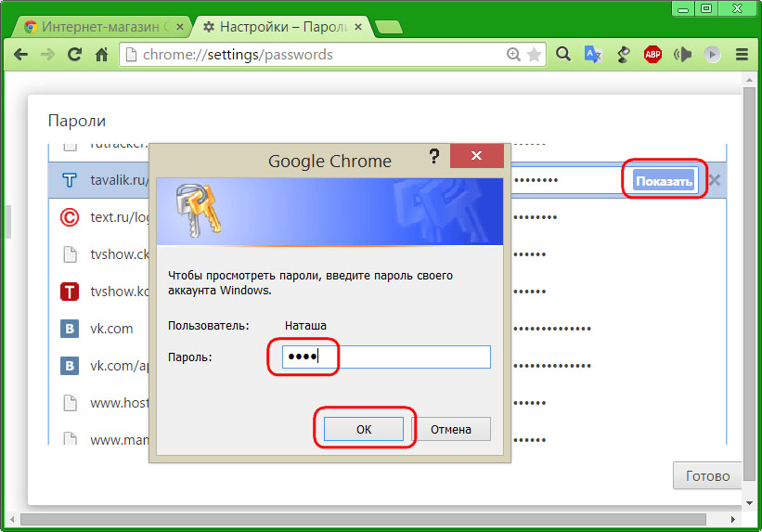Screen dimensions: 762x532
Task: Open the home page icon
Action: coord(101,55)
